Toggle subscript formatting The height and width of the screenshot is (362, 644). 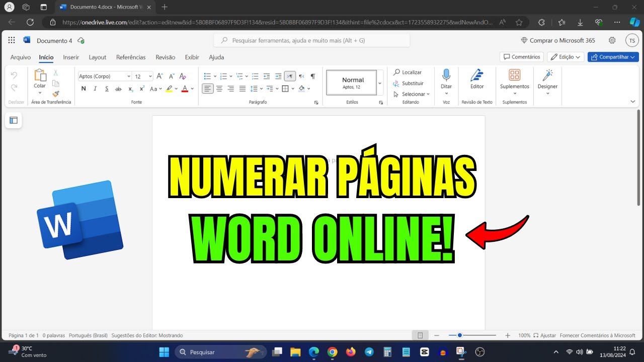pos(131,89)
